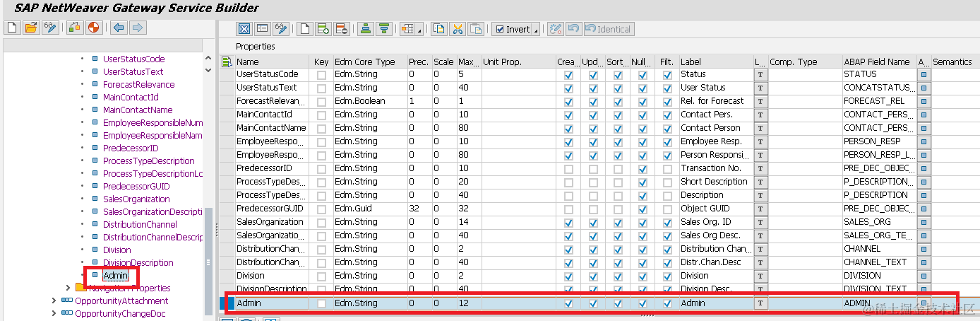Expand the Navigation Properties folder
Viewport: 980px width, 321px height.
(x=68, y=288)
